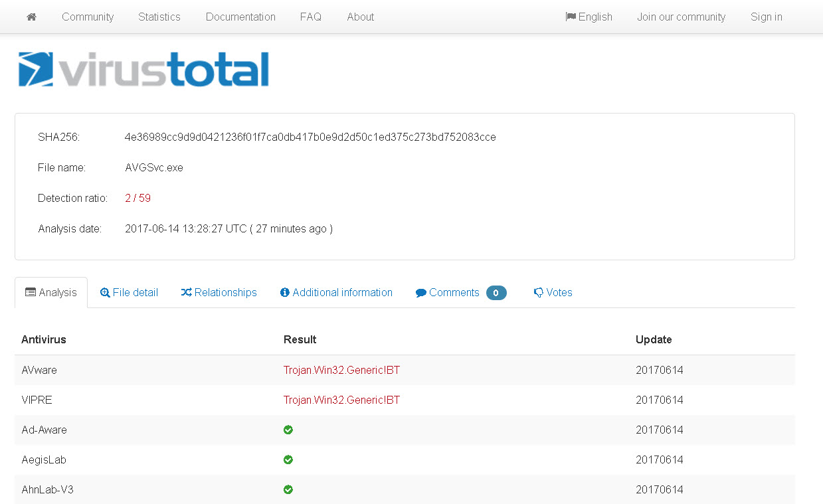Go to the home icon in navbar
Screen dimensions: 823x504
pos(31,17)
